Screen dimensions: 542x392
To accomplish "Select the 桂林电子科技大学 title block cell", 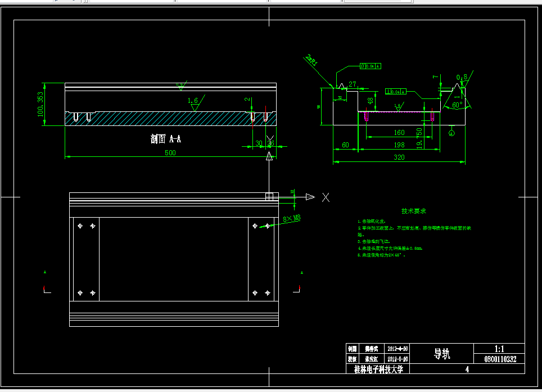I will click(378, 369).
